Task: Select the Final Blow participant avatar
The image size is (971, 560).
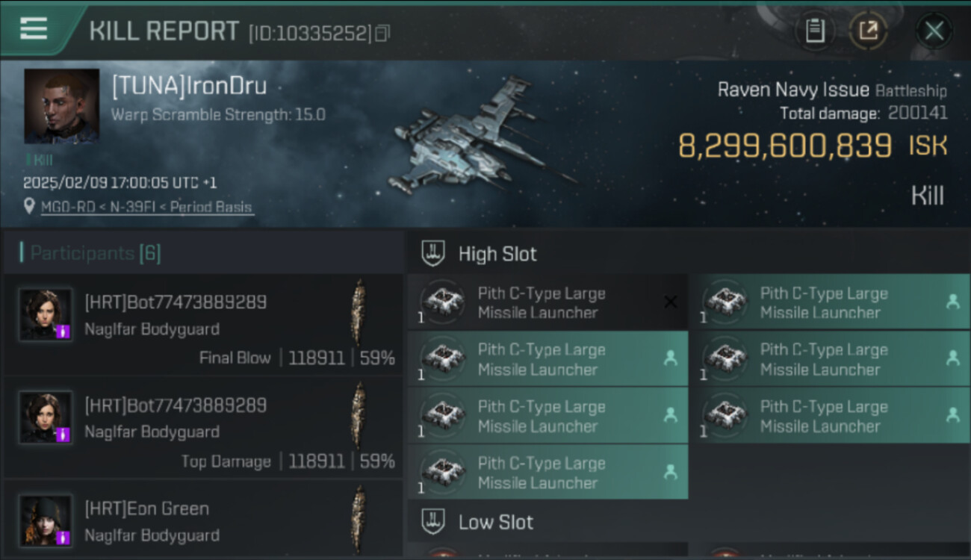Action: pyautogui.click(x=46, y=315)
